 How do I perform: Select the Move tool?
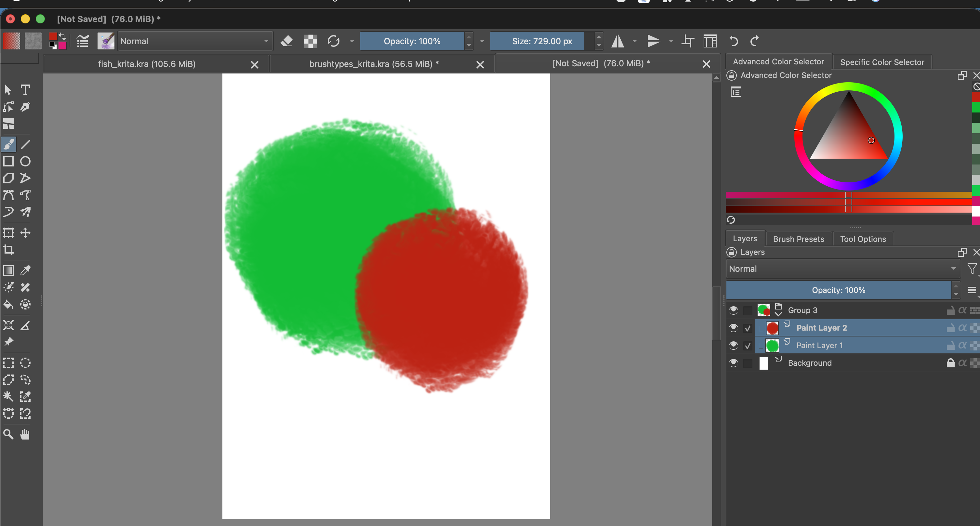point(25,233)
